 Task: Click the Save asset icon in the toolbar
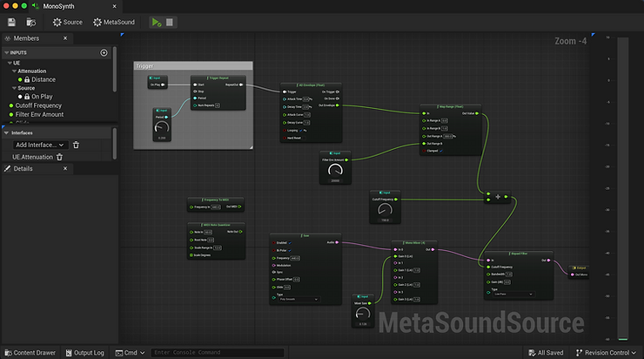[11, 22]
